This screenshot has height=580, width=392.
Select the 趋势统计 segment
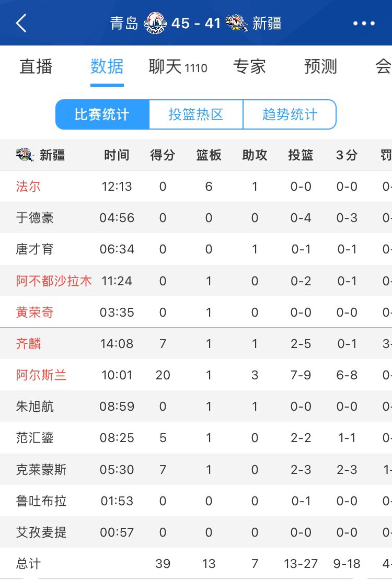(290, 114)
